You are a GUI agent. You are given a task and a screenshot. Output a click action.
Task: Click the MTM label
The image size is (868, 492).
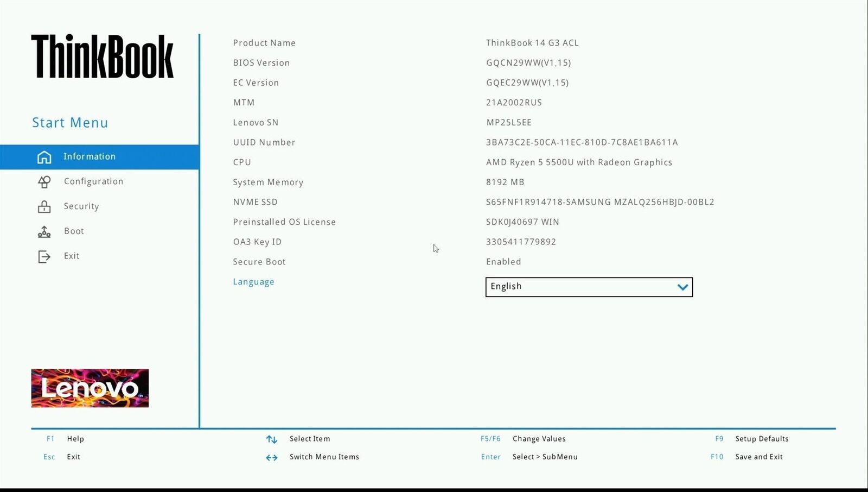(244, 103)
